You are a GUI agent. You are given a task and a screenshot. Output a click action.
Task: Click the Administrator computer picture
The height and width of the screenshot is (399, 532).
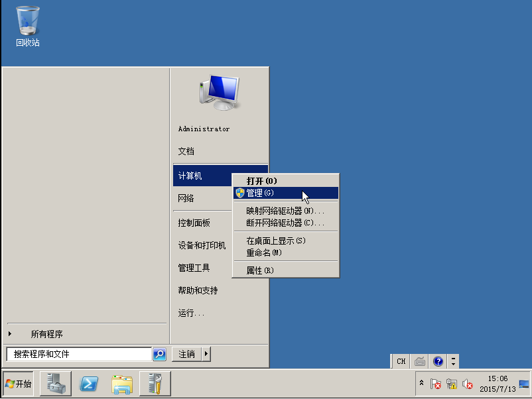(220, 92)
